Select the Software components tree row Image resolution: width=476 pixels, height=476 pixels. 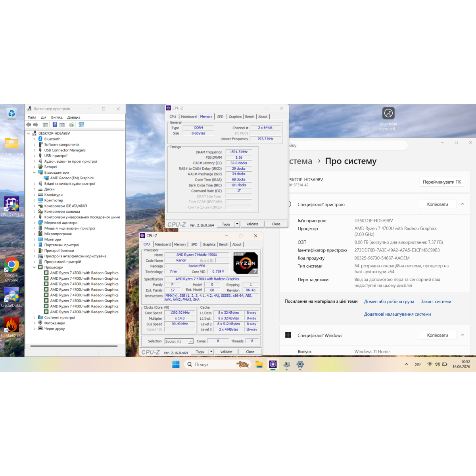click(x=61, y=144)
